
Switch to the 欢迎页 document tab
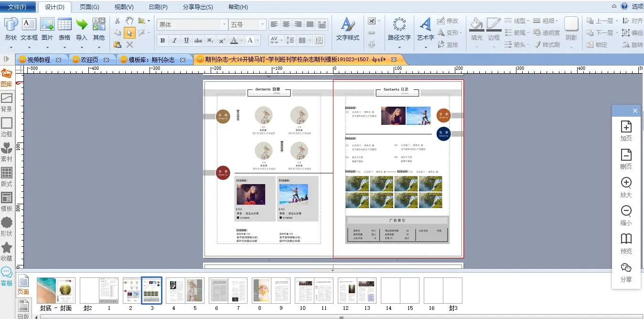click(x=88, y=60)
